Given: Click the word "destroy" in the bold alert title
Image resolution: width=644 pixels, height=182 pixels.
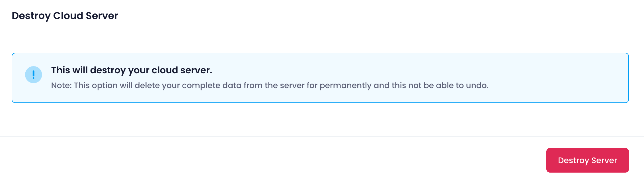Looking at the screenshot, I should [108, 70].
